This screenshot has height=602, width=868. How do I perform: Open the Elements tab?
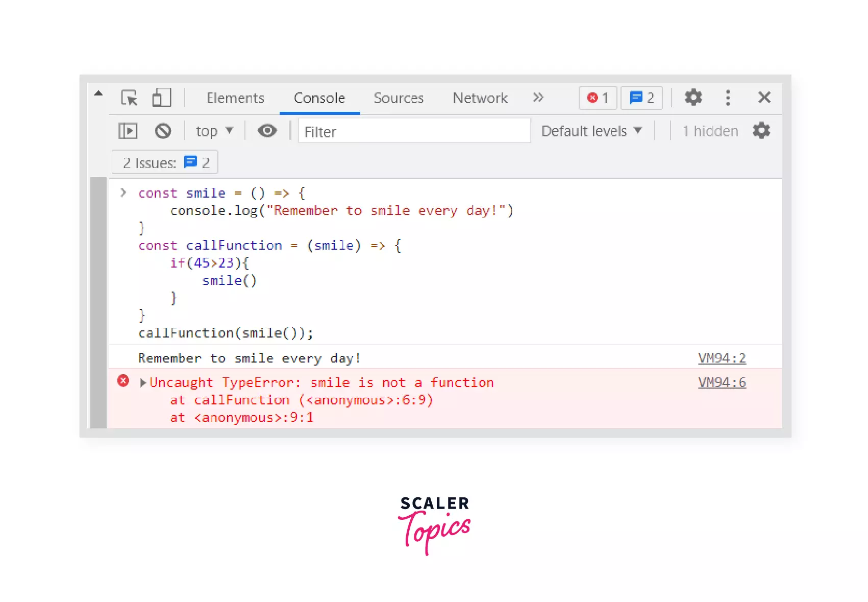point(235,98)
